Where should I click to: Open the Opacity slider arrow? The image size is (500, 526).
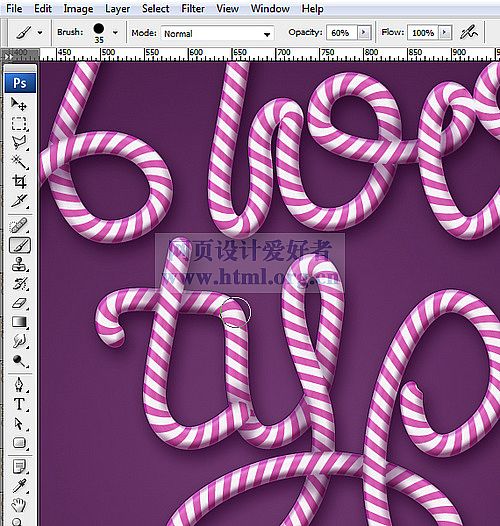coord(364,33)
